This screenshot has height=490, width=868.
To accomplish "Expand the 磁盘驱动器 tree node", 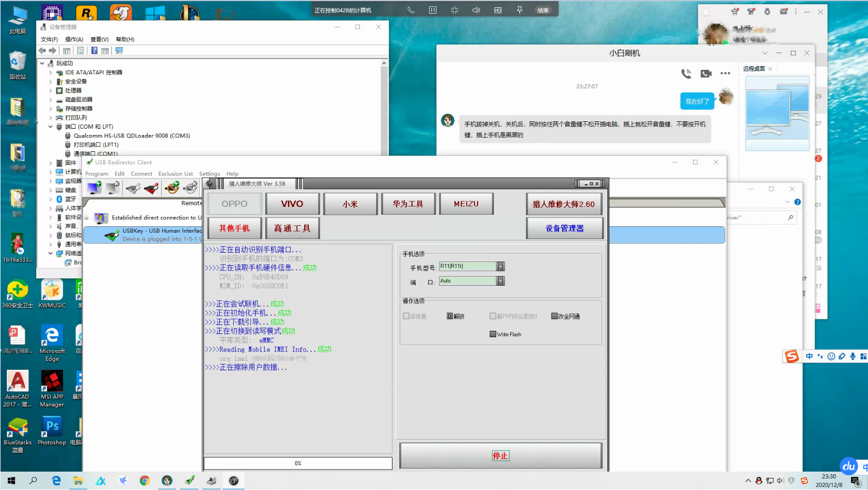I will pyautogui.click(x=51, y=99).
